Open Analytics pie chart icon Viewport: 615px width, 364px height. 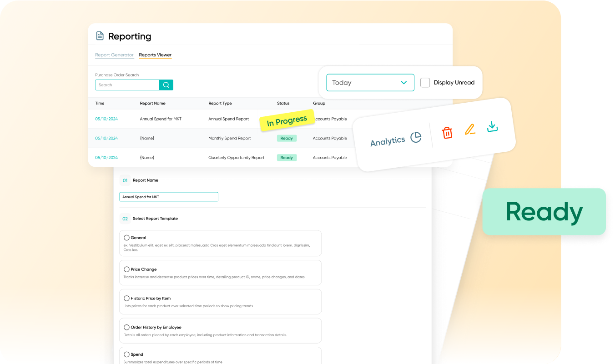point(416,137)
